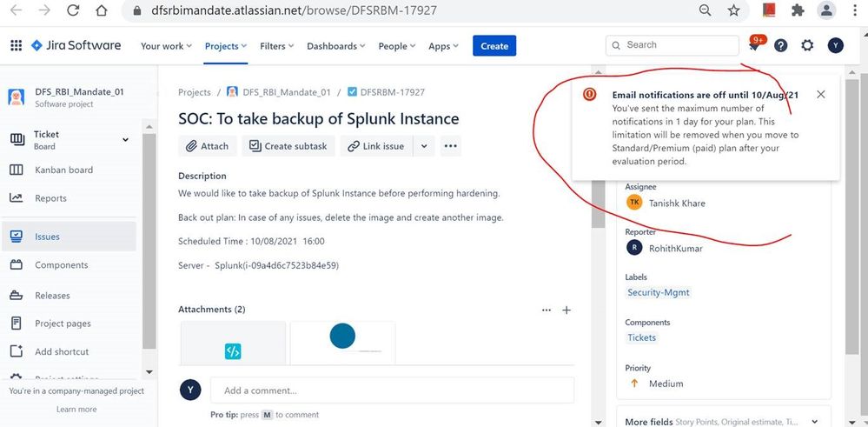Open attachments more options ellipsis
868x427 pixels.
pos(547,310)
